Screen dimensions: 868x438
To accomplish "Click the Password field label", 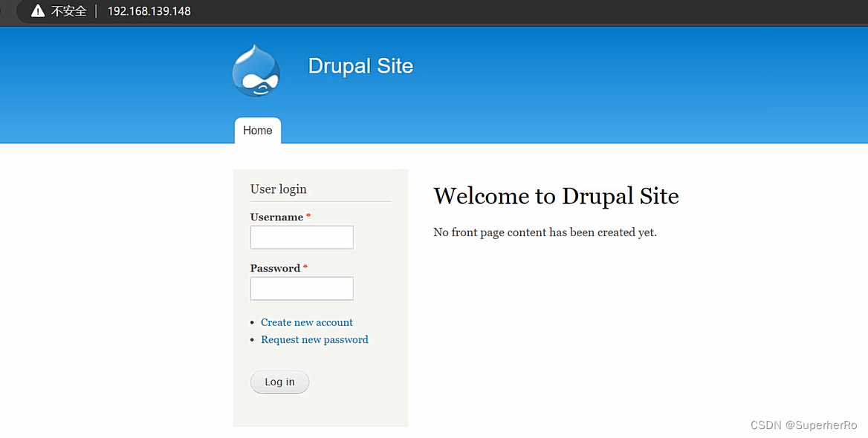I will point(275,268).
